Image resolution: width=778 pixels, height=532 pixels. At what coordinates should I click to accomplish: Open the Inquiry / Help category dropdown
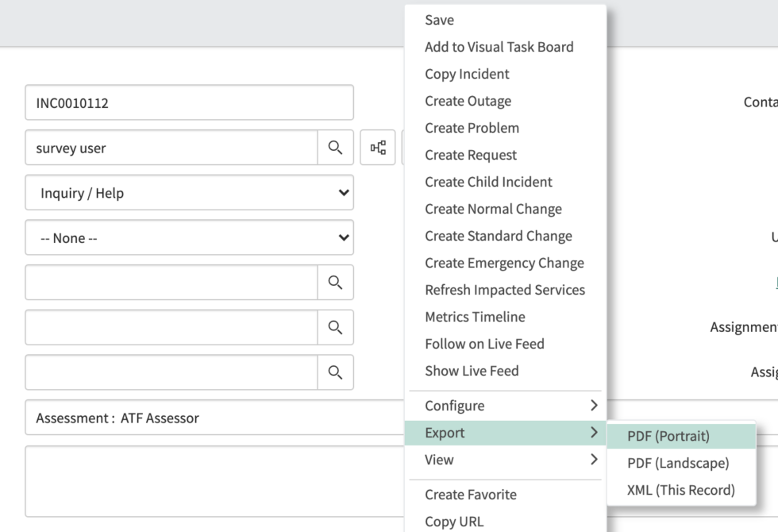point(188,192)
